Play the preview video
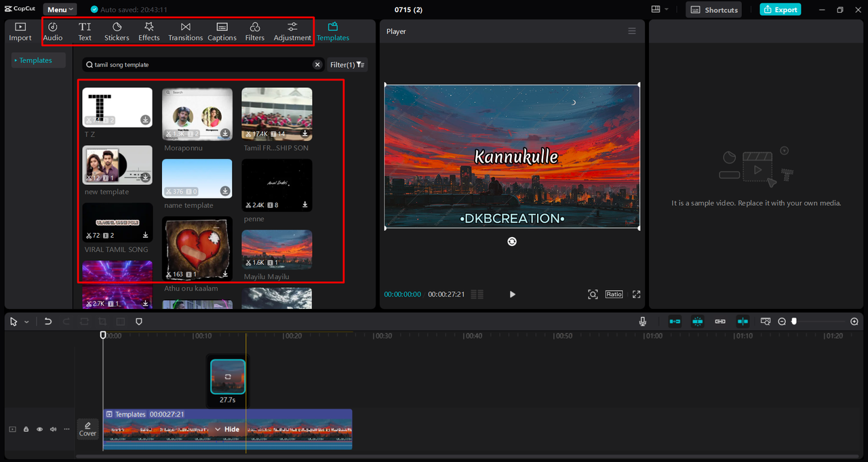 (x=512, y=294)
